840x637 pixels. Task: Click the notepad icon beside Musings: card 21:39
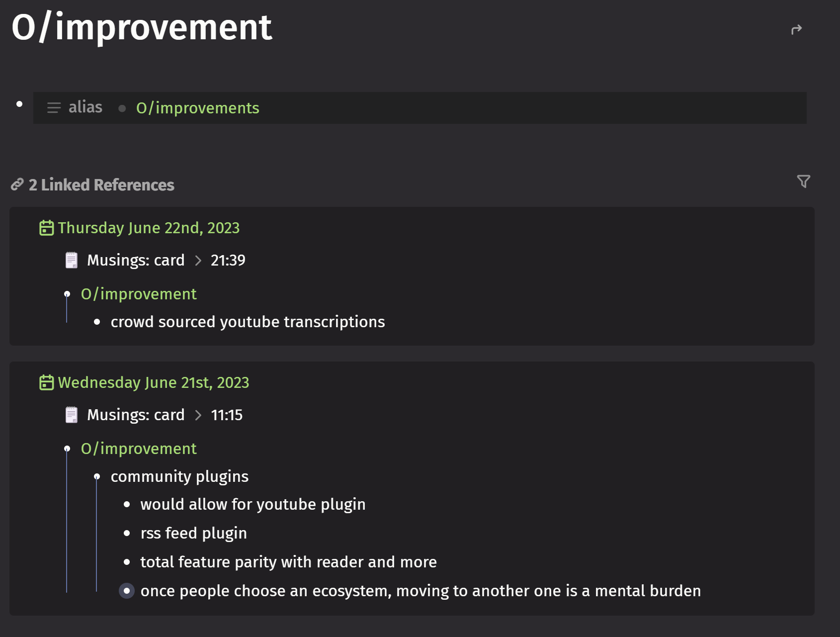(x=72, y=260)
